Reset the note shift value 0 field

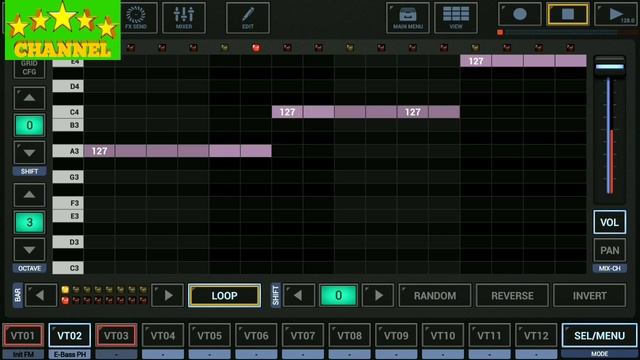point(29,125)
